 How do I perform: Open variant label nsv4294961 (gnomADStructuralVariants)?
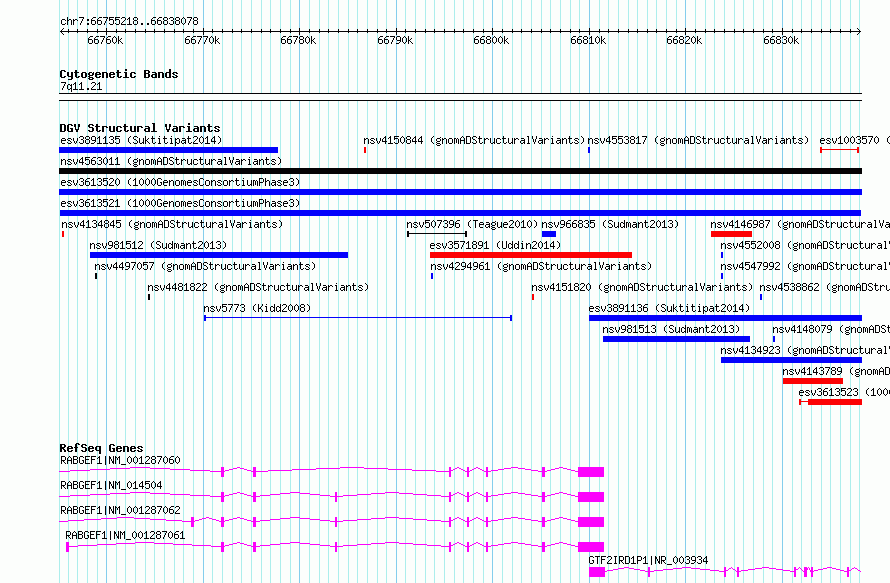pyautogui.click(x=541, y=266)
